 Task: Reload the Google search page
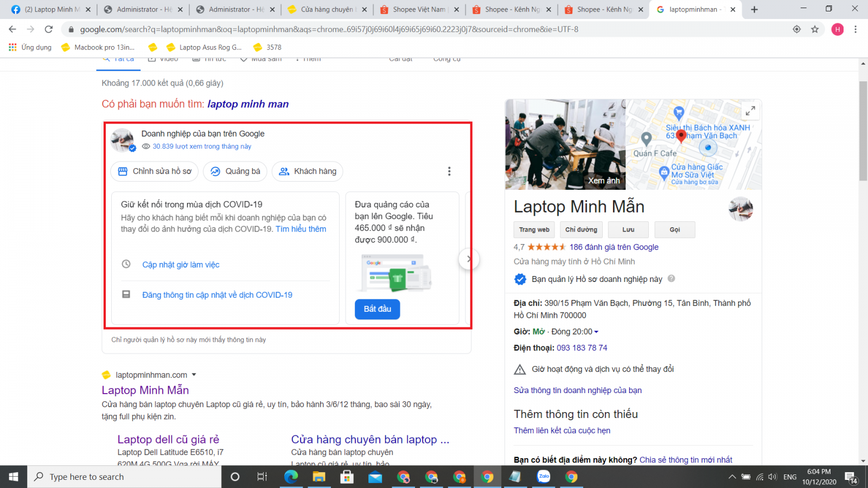pos(49,29)
